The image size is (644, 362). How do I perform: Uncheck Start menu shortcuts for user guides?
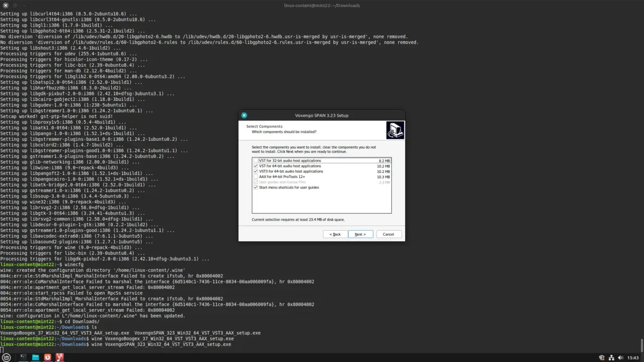(256, 187)
